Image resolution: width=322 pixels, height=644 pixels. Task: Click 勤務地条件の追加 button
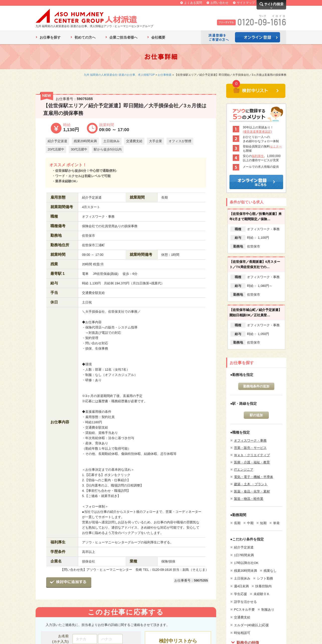pos(256,386)
